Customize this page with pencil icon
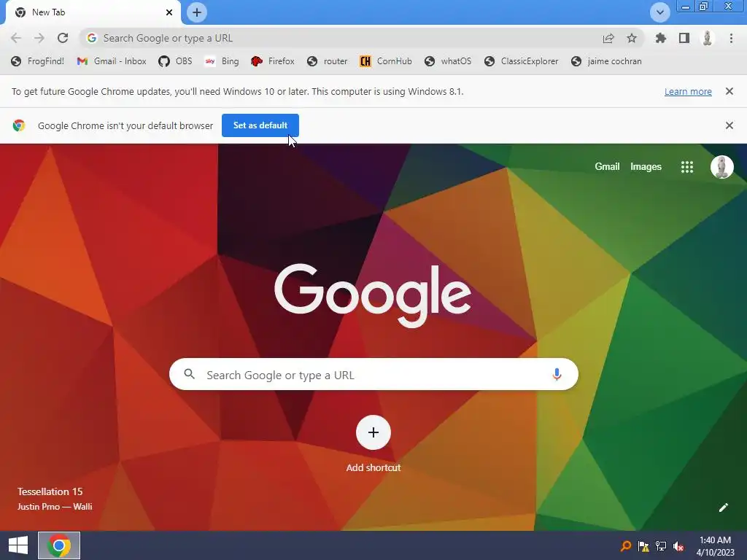The image size is (747, 560). [x=723, y=507]
